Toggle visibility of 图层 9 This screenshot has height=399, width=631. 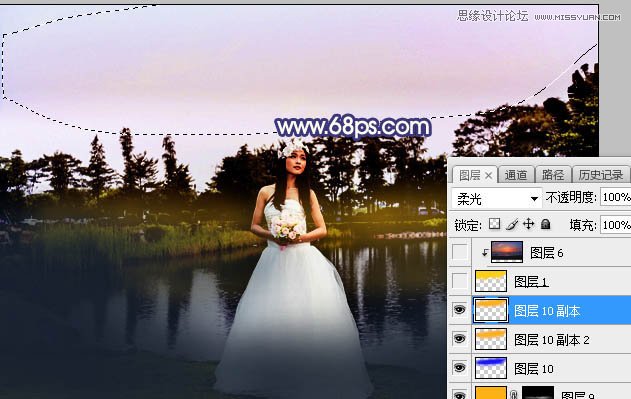460,395
